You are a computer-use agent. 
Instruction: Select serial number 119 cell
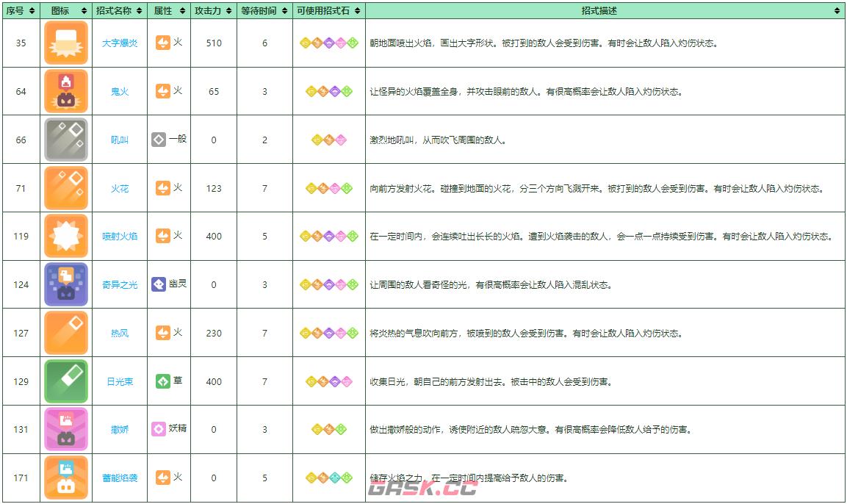21,236
